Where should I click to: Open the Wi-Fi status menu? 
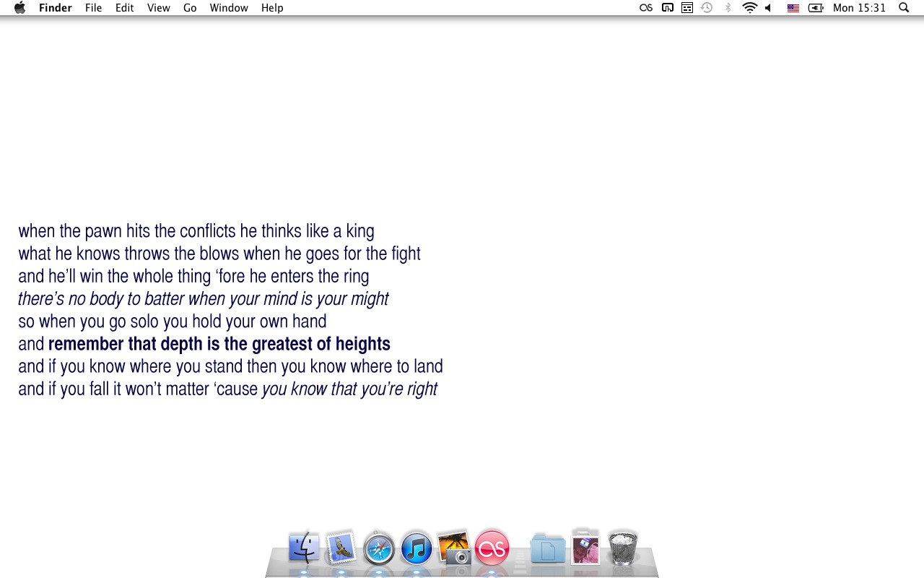[750, 8]
